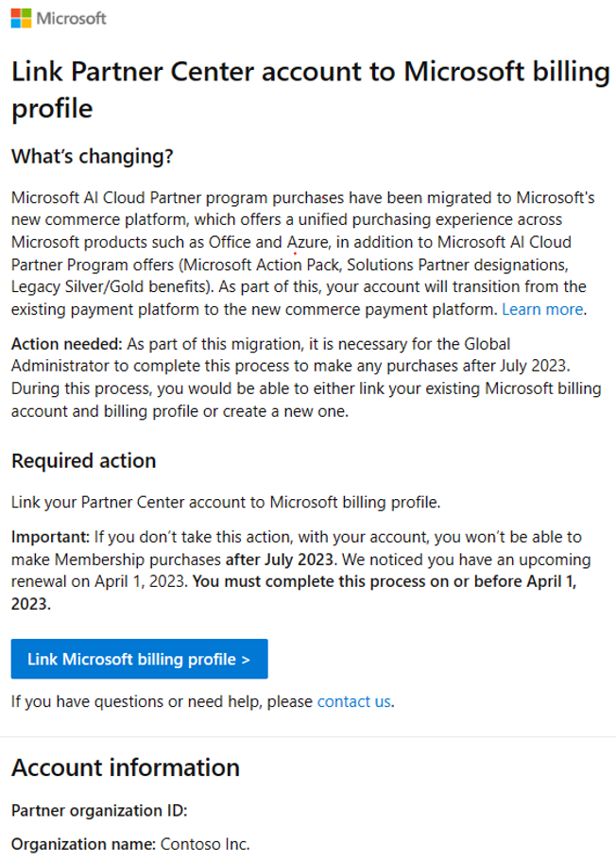Select the Required action heading
Image resolution: width=616 pixels, height=861 pixels.
(x=83, y=460)
